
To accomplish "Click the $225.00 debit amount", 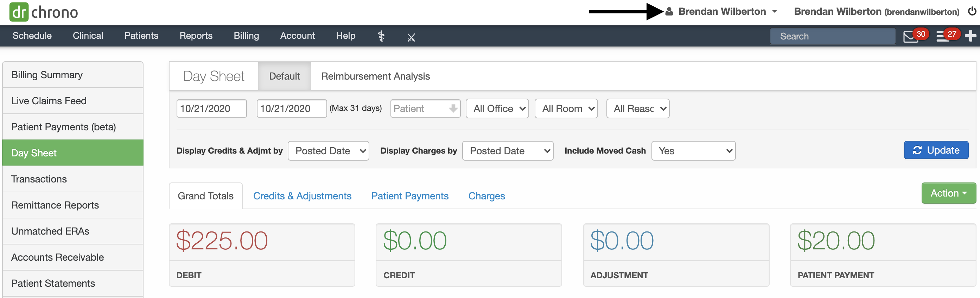I will coord(222,241).
